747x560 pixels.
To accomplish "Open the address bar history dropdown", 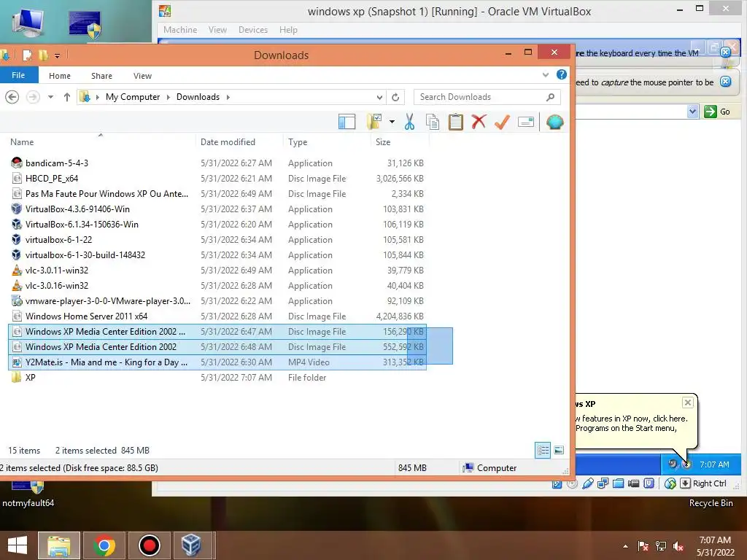I will 379,97.
